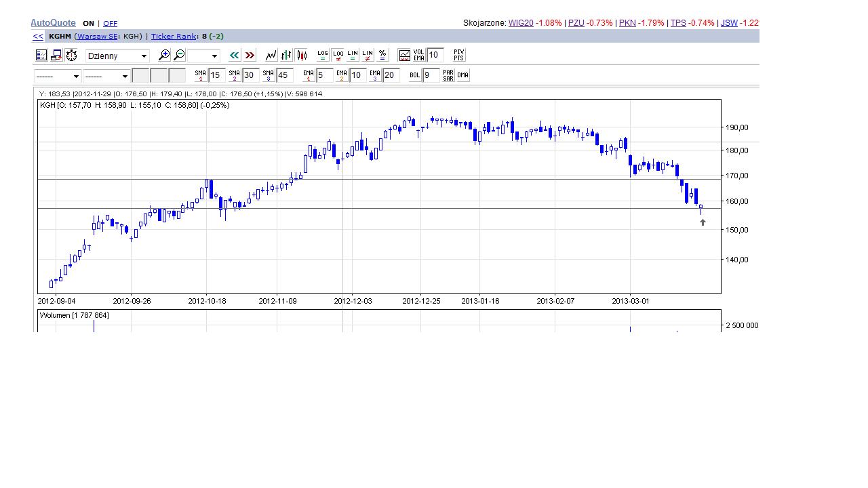
Task: Turn AutoQuote OFF
Action: [110, 23]
